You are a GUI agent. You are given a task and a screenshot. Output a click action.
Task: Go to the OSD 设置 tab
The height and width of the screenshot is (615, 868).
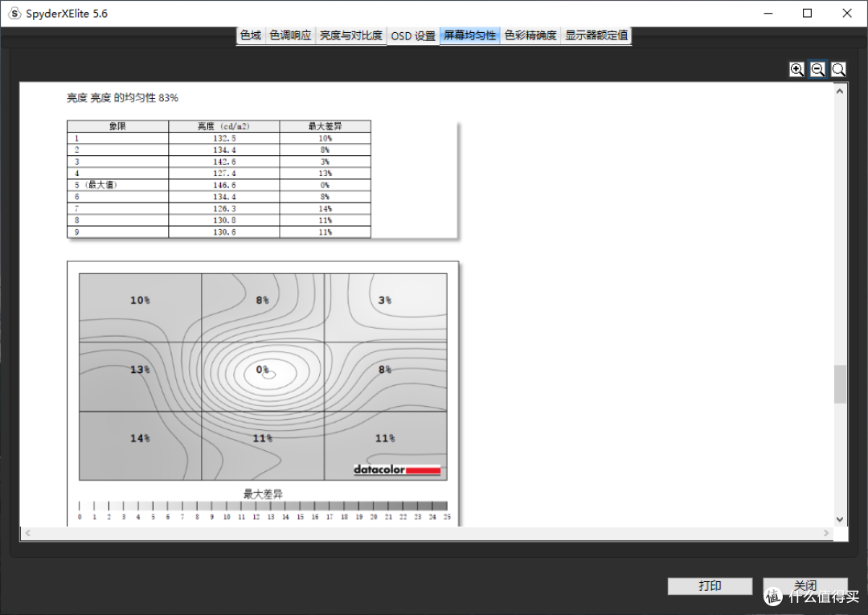(413, 36)
